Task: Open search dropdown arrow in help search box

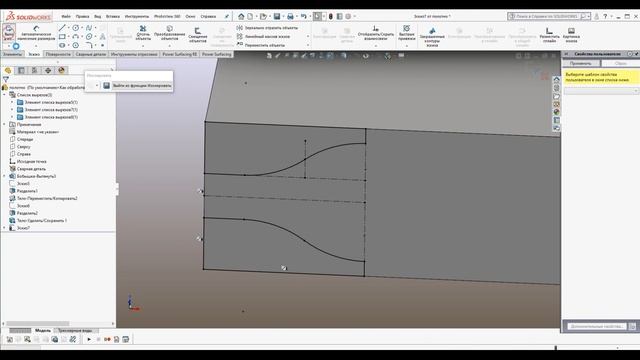Action: 589,16
